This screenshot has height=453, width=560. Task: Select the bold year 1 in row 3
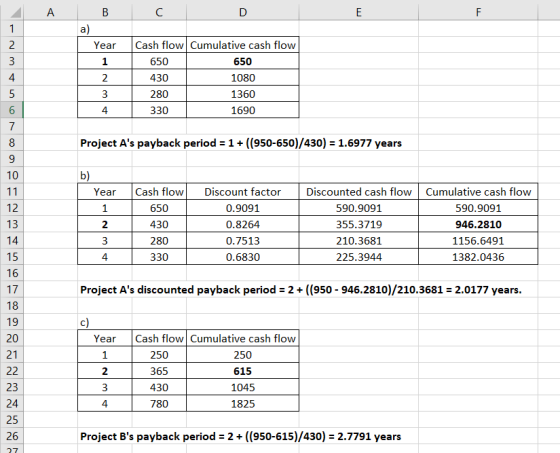tap(105, 61)
